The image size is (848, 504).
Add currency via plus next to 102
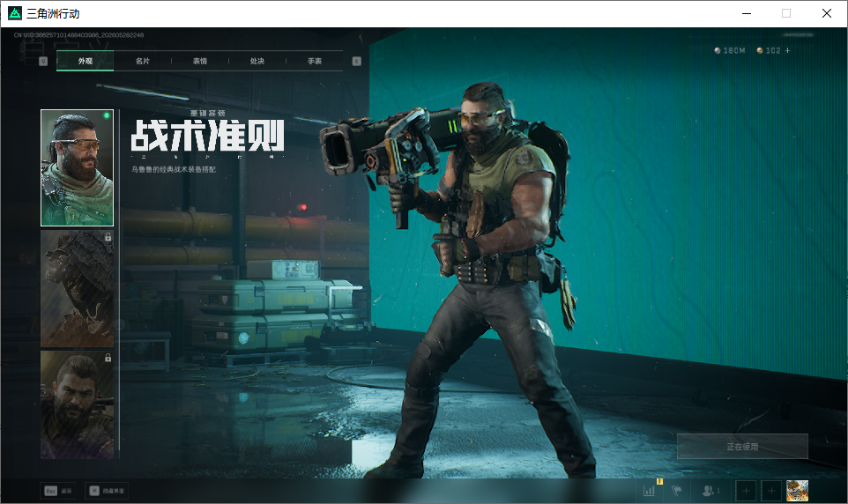[787, 50]
